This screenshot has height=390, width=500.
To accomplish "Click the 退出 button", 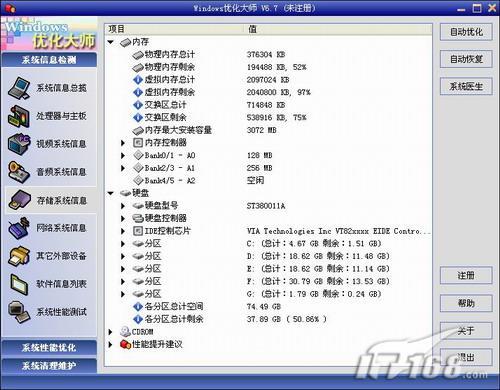I will click(x=466, y=358).
